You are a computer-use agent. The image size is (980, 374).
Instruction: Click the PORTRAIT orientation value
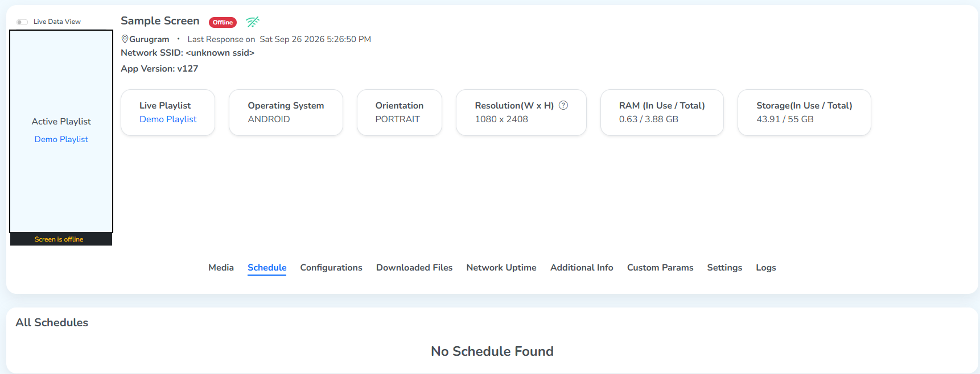coord(397,119)
